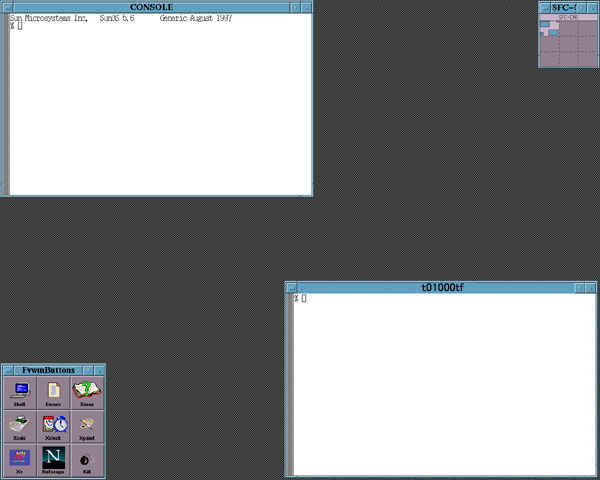The height and width of the screenshot is (480, 600).
Task: Select the SFC-CNS desk label in pager
Action: [567, 17]
